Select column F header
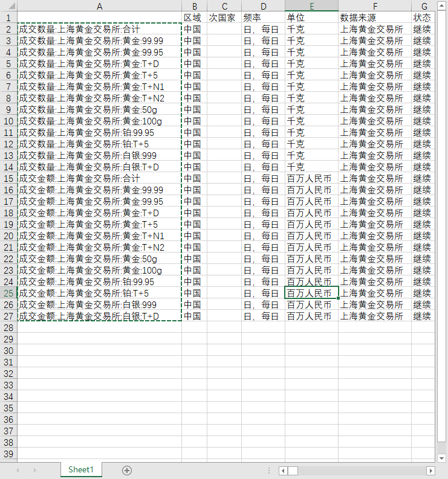Screen dimensions: 448x479 click(x=375, y=6)
